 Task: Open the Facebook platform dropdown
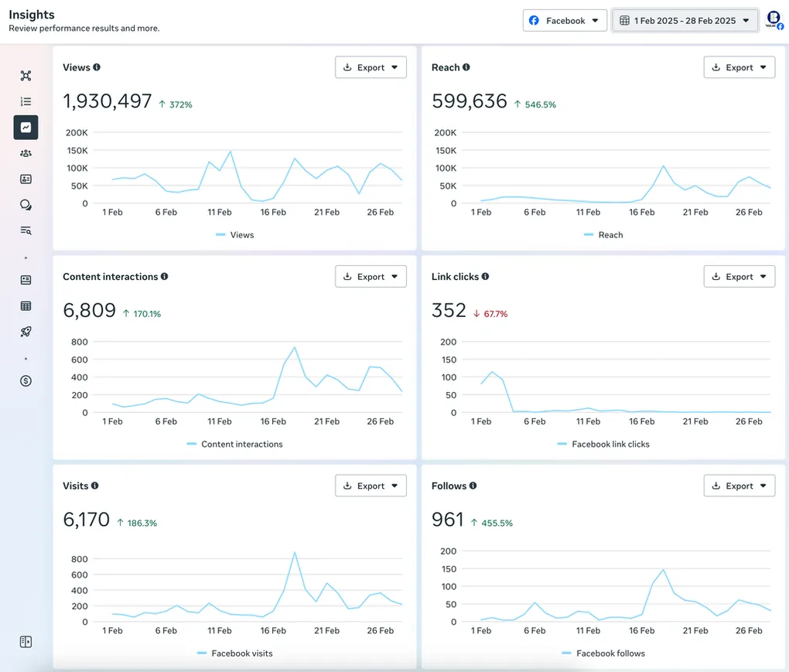point(565,21)
